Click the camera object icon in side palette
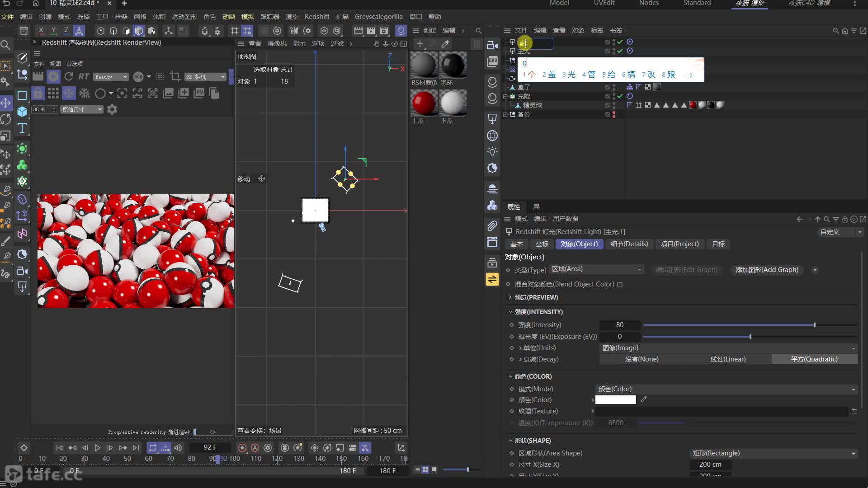868x488 pixels. (492, 45)
